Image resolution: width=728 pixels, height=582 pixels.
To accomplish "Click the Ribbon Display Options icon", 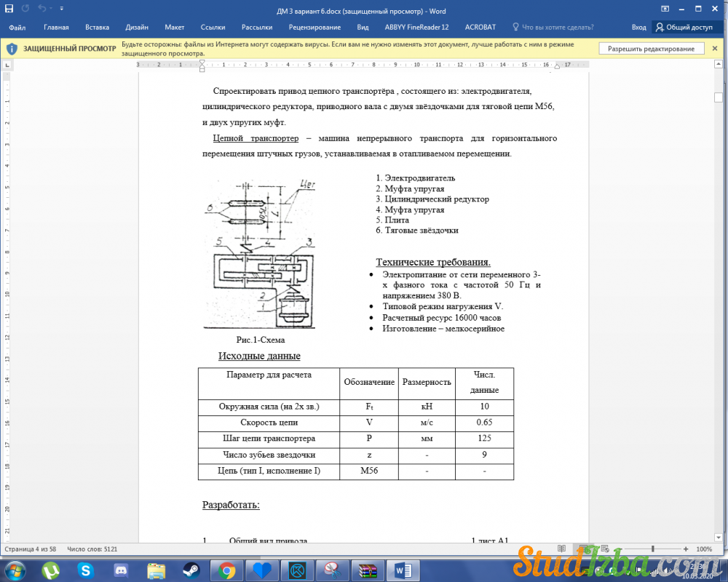I will point(665,9).
